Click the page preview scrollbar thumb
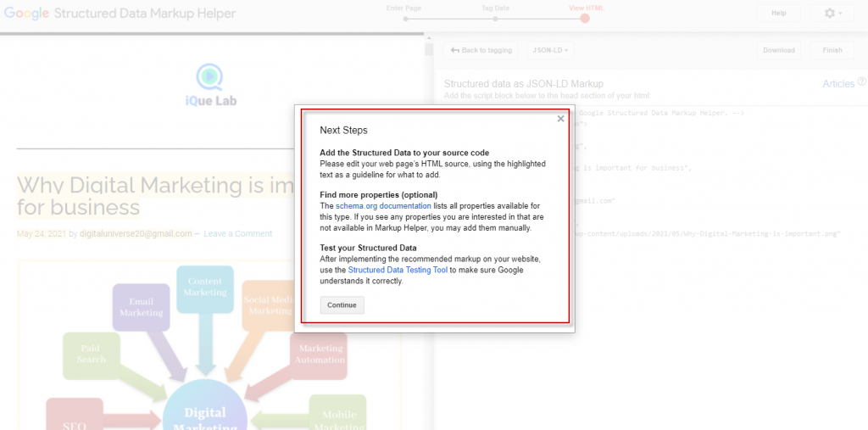Viewport: 868px width, 430px height. pyautogui.click(x=428, y=50)
